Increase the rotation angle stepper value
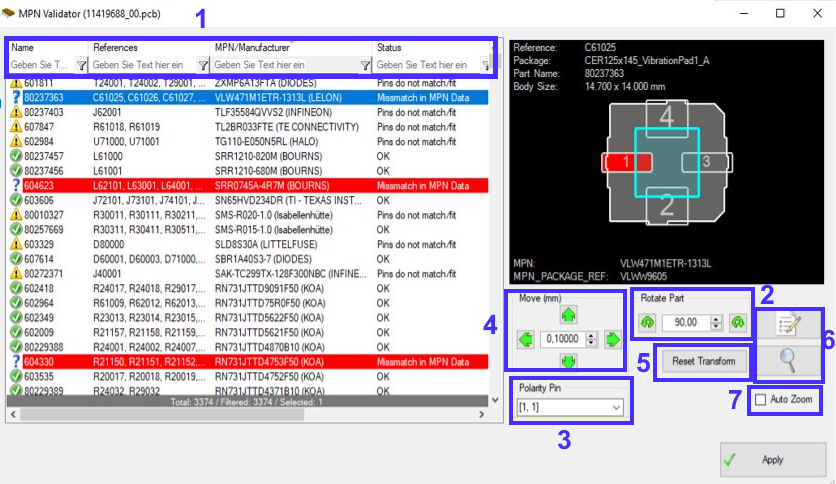This screenshot has width=836, height=484. (x=717, y=319)
